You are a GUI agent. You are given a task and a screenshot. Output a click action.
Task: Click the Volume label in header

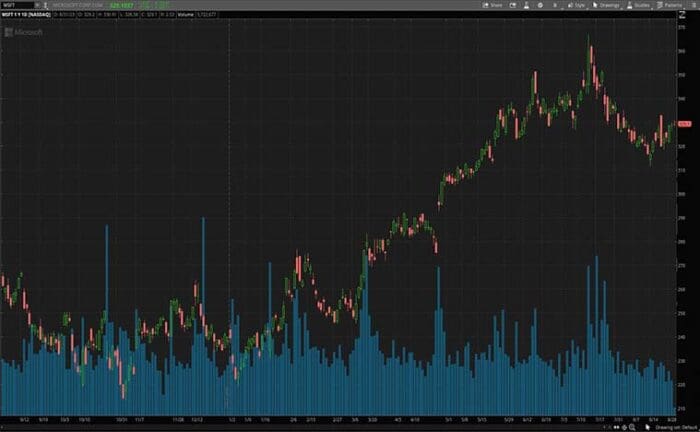pyautogui.click(x=186, y=15)
